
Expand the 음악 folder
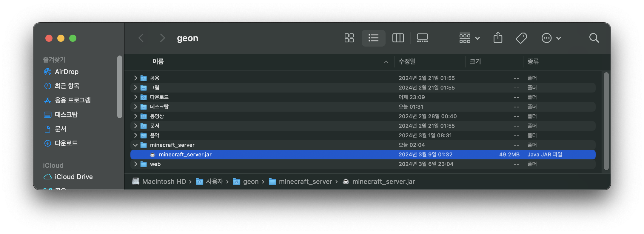(x=135, y=135)
